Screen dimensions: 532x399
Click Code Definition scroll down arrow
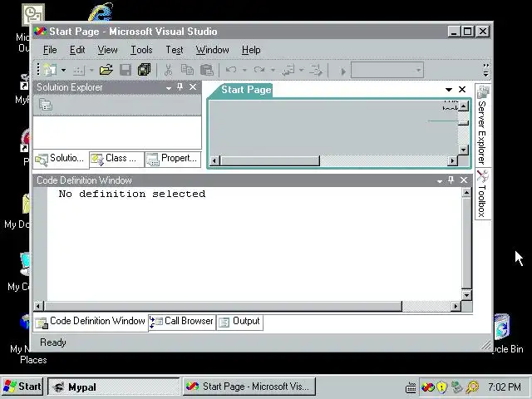click(466, 295)
